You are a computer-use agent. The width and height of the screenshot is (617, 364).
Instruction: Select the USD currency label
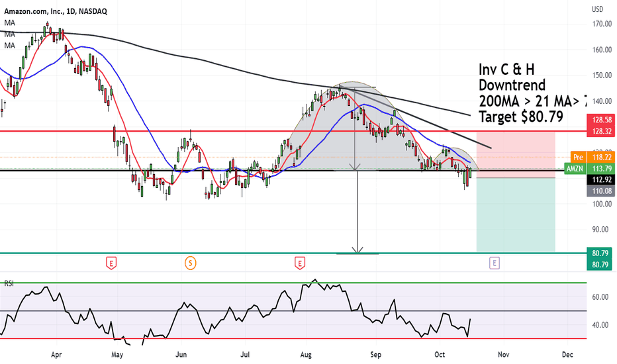(x=597, y=9)
